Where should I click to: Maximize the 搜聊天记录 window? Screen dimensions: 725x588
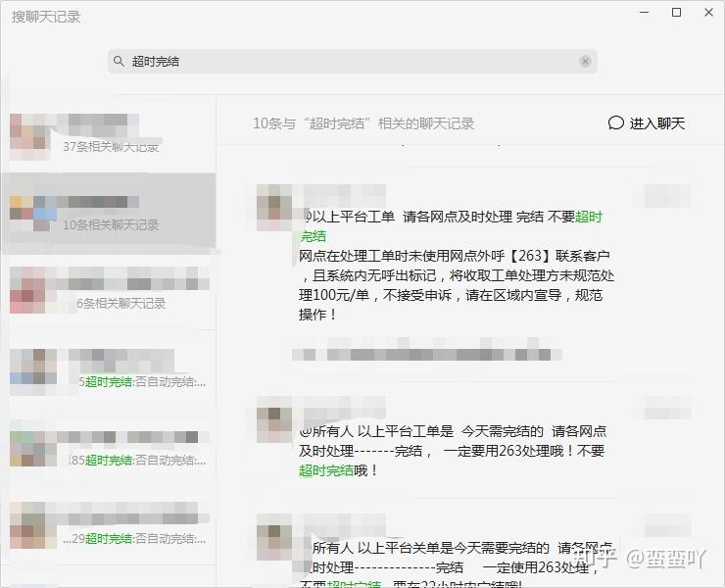[x=676, y=13]
